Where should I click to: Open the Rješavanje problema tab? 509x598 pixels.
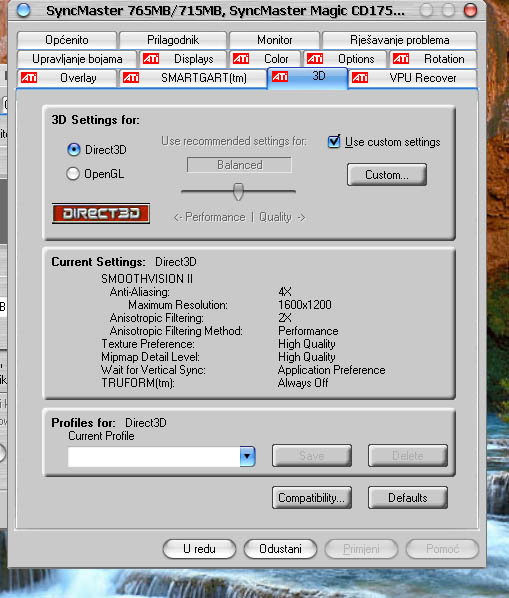pyautogui.click(x=400, y=40)
